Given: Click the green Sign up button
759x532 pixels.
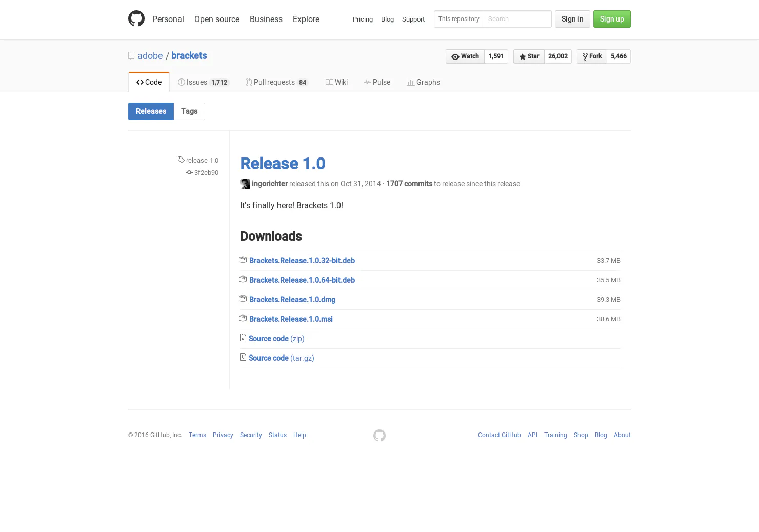Looking at the screenshot, I should coord(612,19).
